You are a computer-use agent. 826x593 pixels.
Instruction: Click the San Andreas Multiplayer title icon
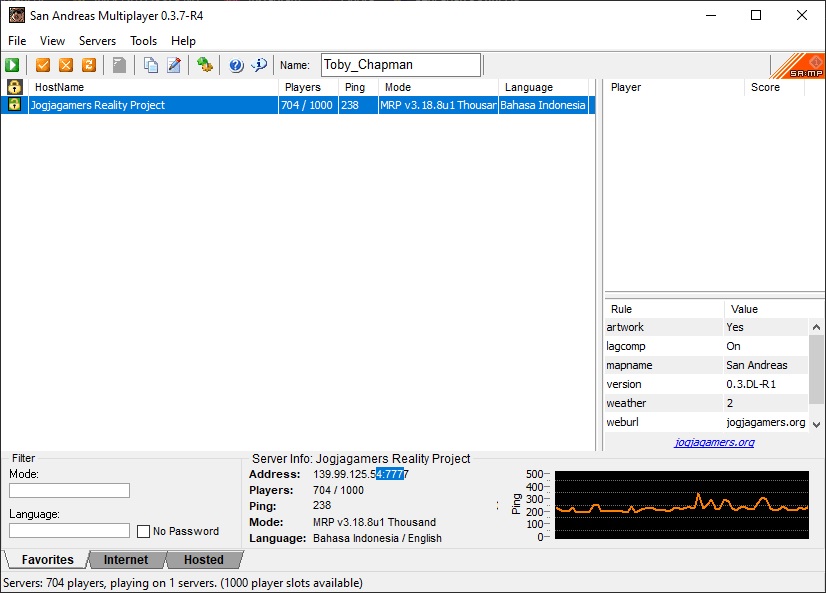point(17,15)
